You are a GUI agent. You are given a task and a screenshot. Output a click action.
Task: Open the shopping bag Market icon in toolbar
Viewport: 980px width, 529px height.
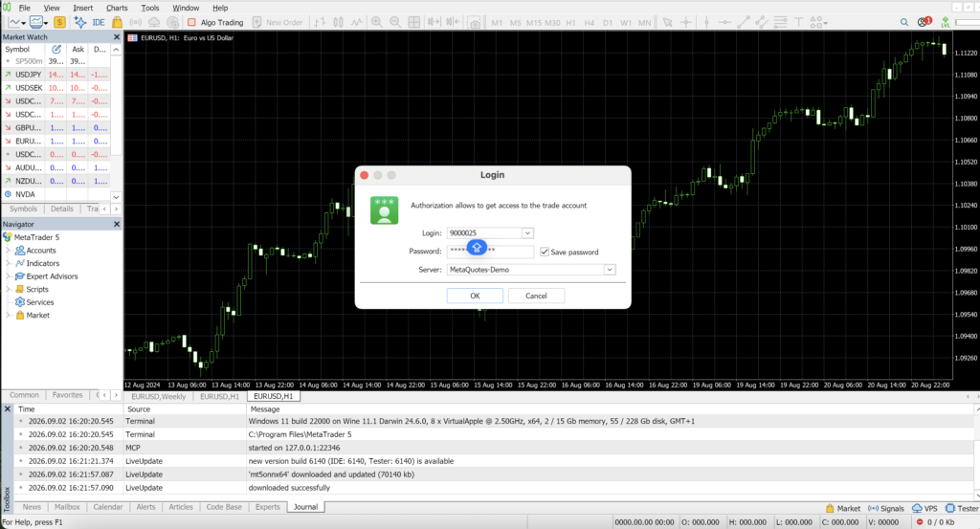117,23
